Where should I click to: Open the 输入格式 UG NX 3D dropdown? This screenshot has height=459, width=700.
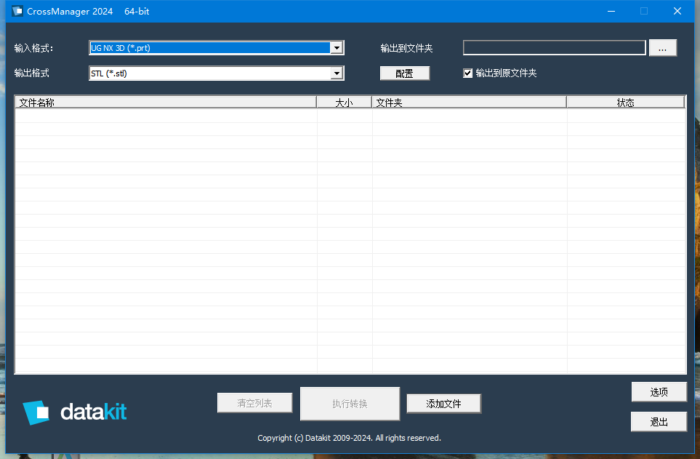click(x=217, y=48)
